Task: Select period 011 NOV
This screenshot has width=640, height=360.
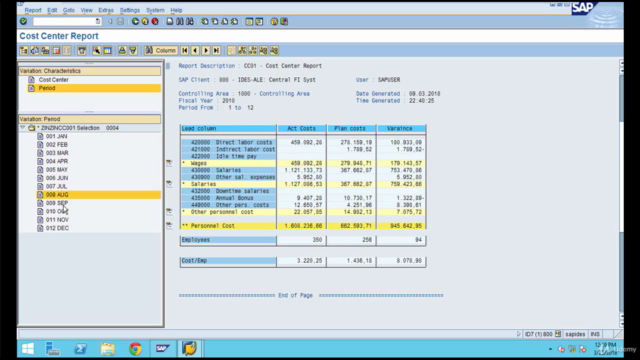Action: coord(57,220)
